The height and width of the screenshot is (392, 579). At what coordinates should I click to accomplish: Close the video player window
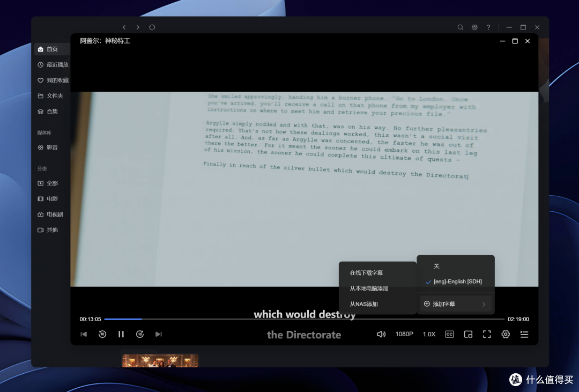[x=528, y=41]
